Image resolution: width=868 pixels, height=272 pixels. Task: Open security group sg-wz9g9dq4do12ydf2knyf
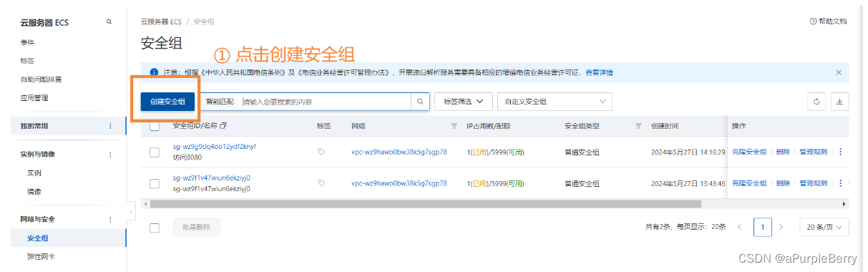214,147
